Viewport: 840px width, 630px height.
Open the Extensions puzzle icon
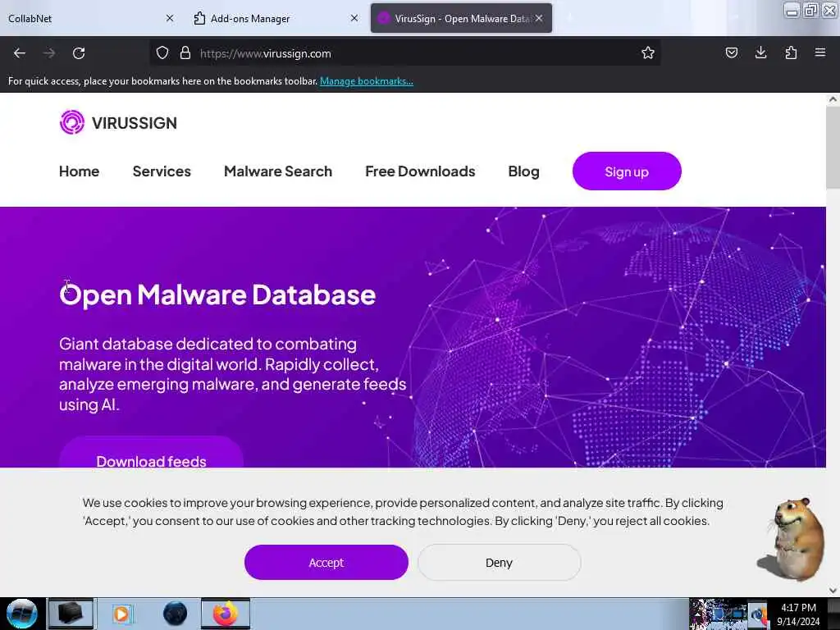tap(791, 52)
